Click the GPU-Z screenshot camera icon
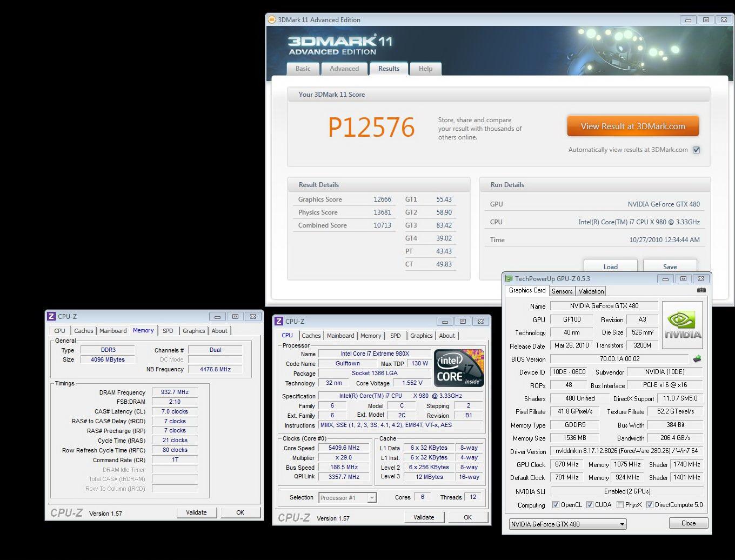The image size is (735, 560). pos(701,290)
